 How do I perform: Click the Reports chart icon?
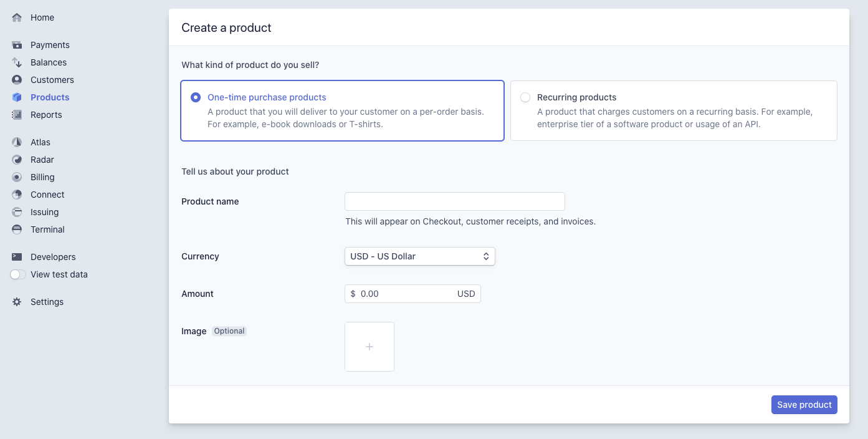(x=17, y=115)
